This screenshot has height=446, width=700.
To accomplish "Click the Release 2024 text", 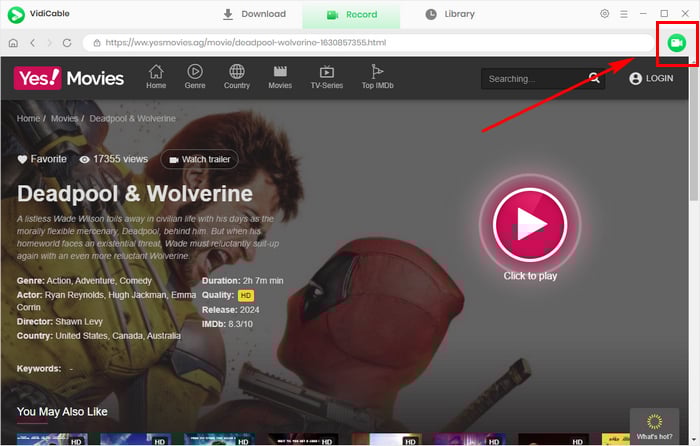I will click(x=230, y=310).
